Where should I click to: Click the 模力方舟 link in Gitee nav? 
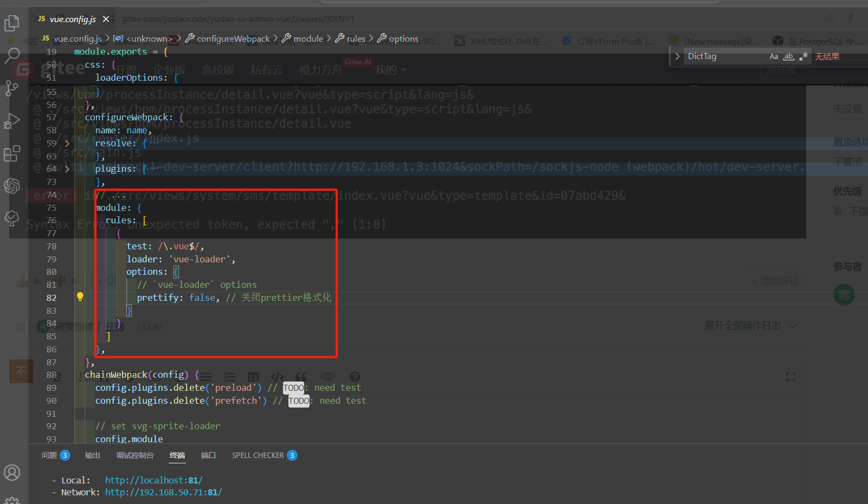[321, 70]
